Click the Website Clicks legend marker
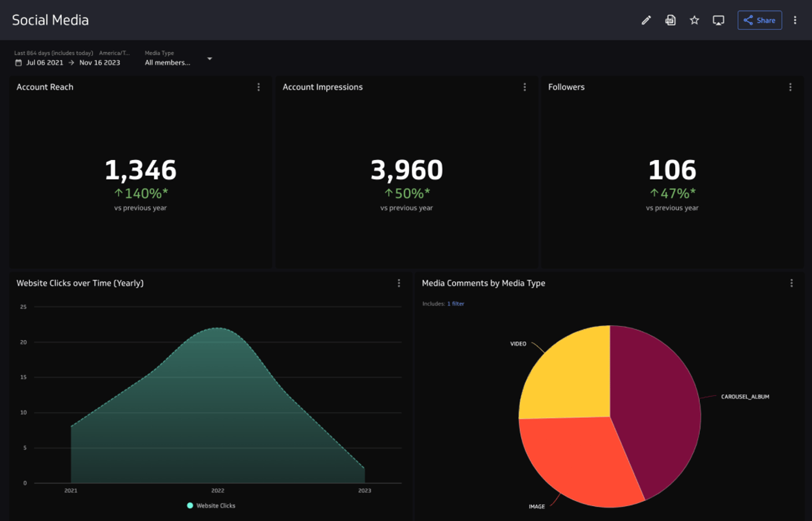The width and height of the screenshot is (812, 521). click(190, 506)
